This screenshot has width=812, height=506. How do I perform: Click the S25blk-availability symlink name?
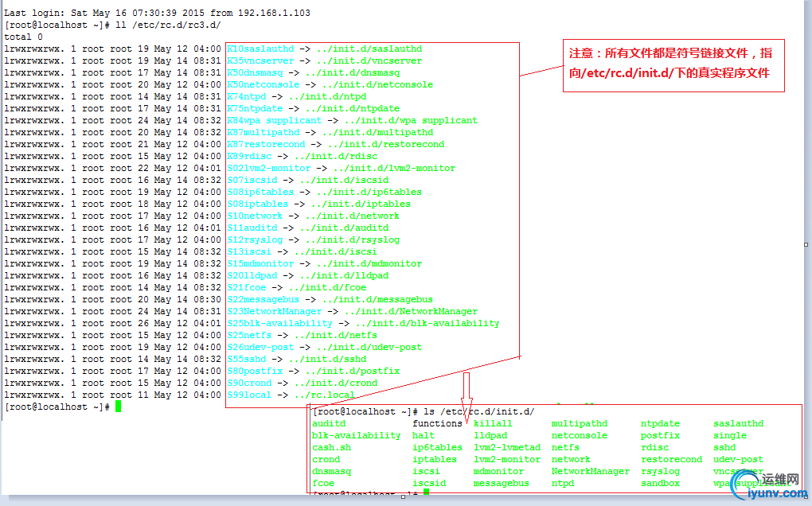[279, 323]
